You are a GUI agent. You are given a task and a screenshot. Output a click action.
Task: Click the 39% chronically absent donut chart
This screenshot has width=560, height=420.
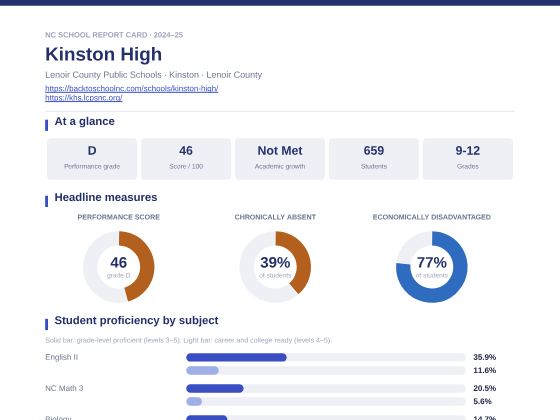pos(275,267)
